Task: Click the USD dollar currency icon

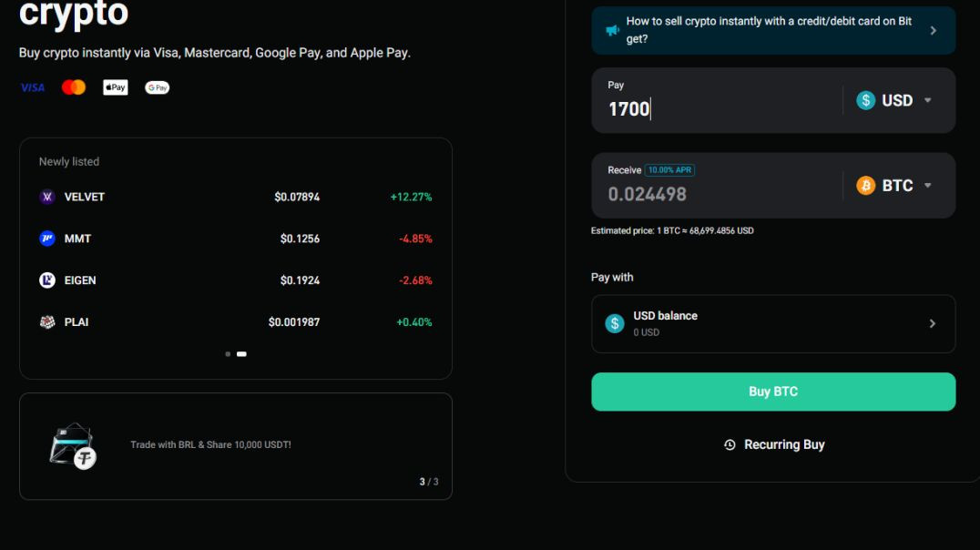Action: click(865, 100)
